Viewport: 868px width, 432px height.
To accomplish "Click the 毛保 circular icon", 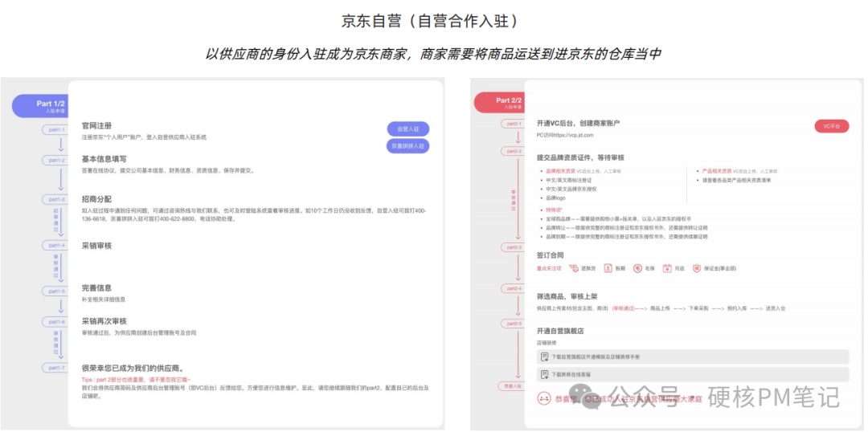I will click(x=637, y=268).
